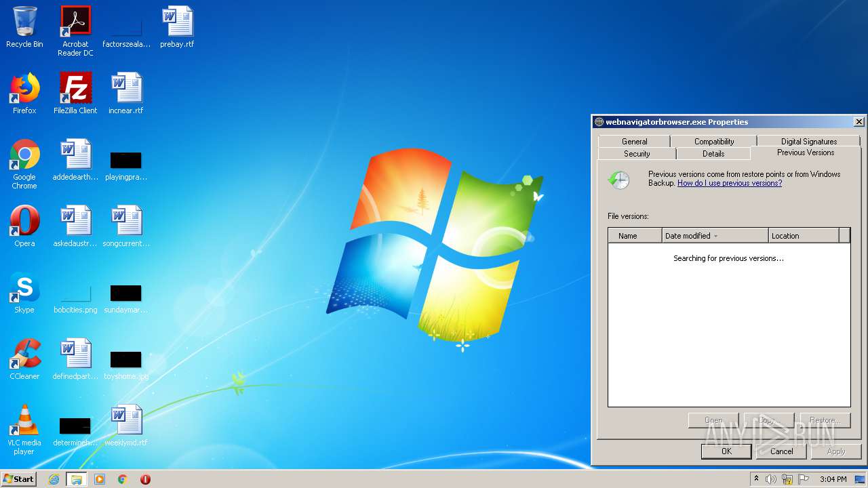868x488 pixels.
Task: Sort by Location column header
Action: [x=804, y=236]
